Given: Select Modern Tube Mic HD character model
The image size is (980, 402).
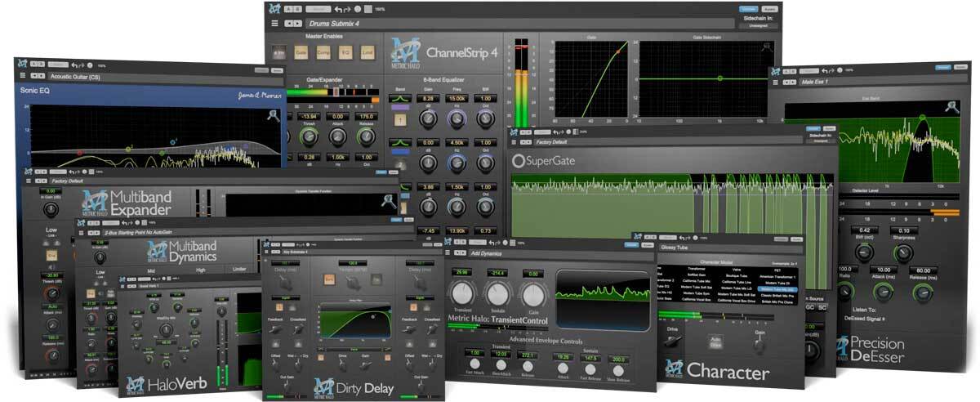Looking at the screenshot, I should click(777, 289).
